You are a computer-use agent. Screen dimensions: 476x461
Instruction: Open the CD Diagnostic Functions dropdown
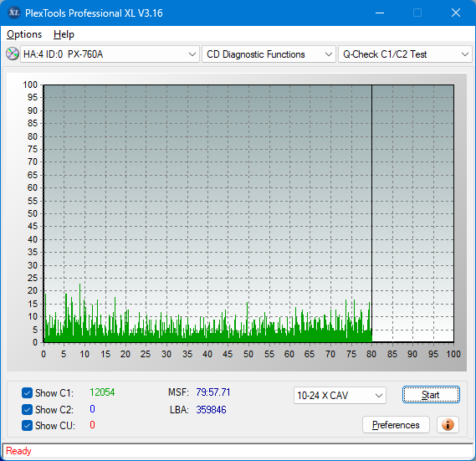pos(269,54)
